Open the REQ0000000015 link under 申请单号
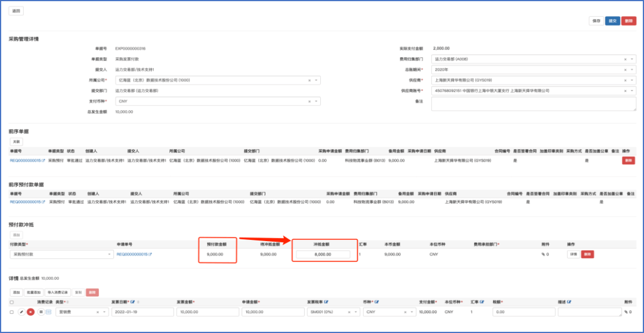 [x=132, y=254]
